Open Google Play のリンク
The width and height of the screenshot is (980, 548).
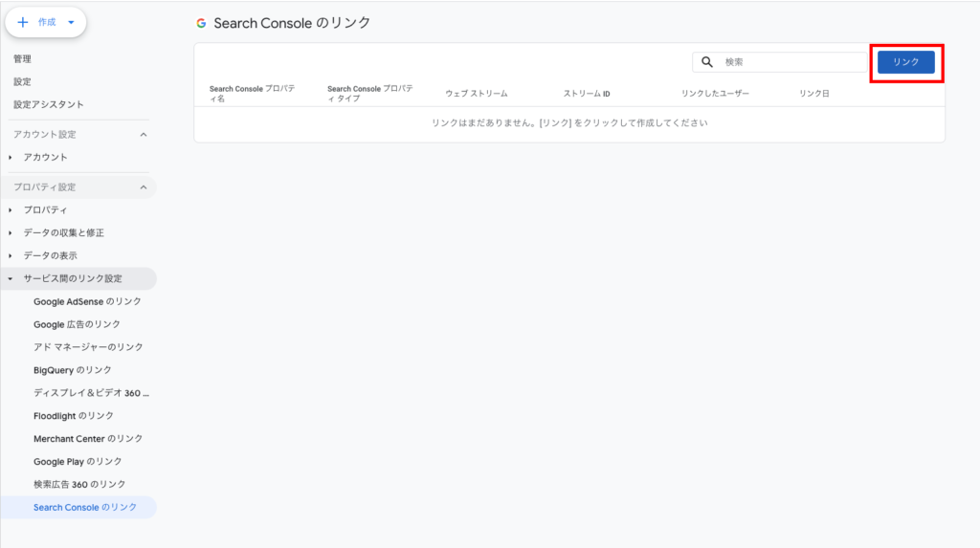coord(78,461)
